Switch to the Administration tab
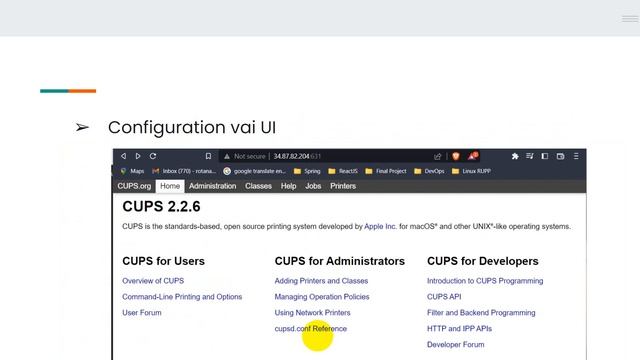640x360 pixels. pyautogui.click(x=212, y=186)
